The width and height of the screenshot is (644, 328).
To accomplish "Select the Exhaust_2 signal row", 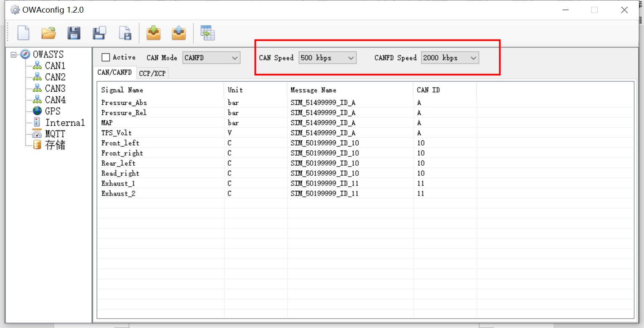I will pos(365,193).
